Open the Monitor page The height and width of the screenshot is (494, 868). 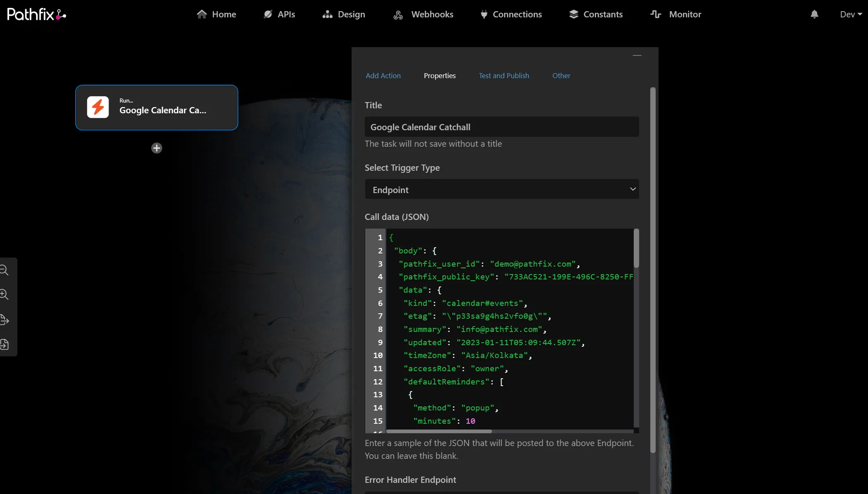(676, 14)
